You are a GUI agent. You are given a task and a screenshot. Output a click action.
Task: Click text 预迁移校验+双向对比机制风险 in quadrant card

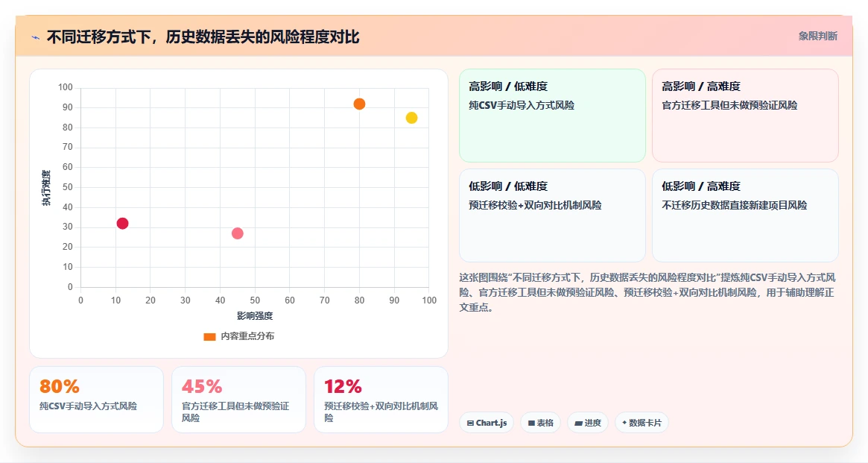[x=535, y=205]
